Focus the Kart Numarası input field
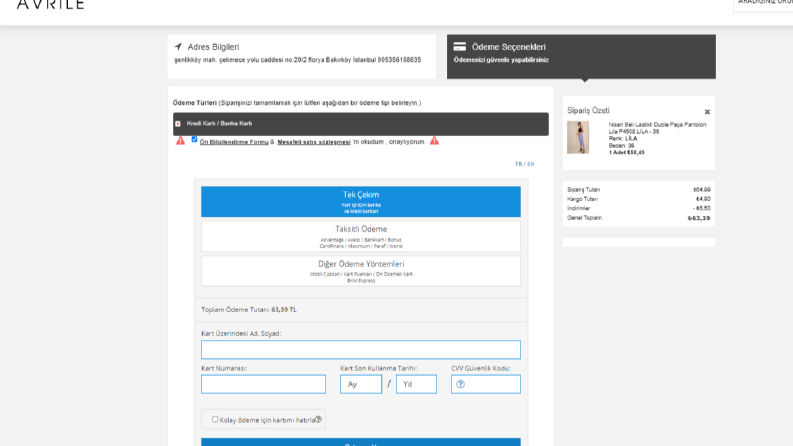 [x=263, y=384]
